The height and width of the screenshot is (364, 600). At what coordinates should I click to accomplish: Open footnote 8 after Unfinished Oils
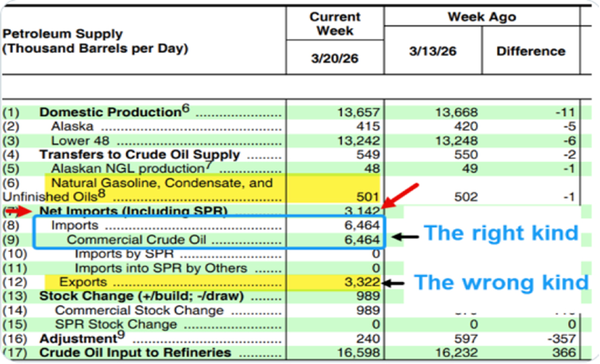coord(101,193)
